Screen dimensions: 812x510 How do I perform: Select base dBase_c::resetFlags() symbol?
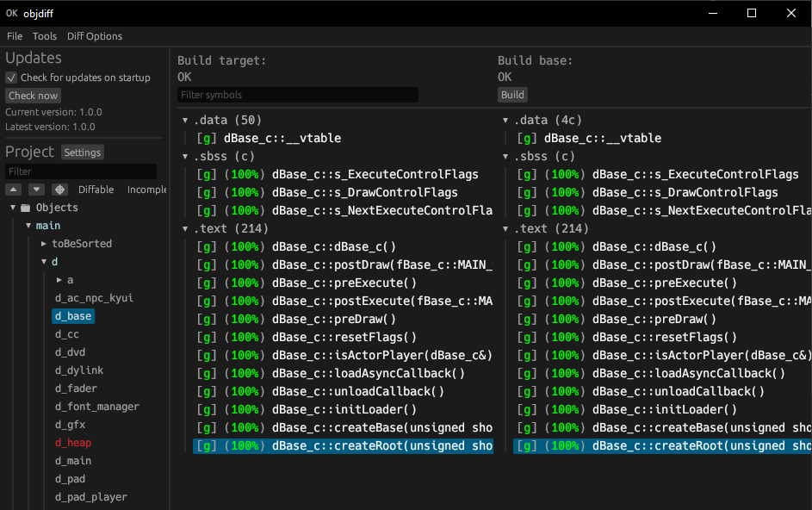(627, 338)
